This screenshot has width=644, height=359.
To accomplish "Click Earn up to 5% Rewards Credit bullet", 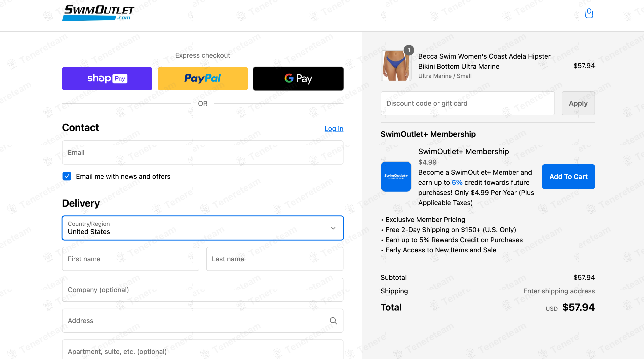I will click(454, 240).
